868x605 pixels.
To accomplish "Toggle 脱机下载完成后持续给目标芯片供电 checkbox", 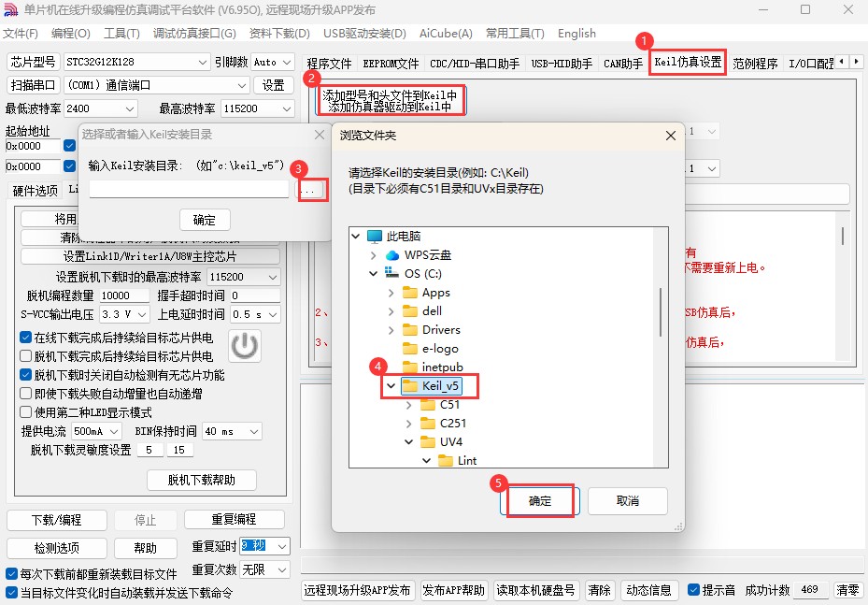I will click(x=25, y=355).
